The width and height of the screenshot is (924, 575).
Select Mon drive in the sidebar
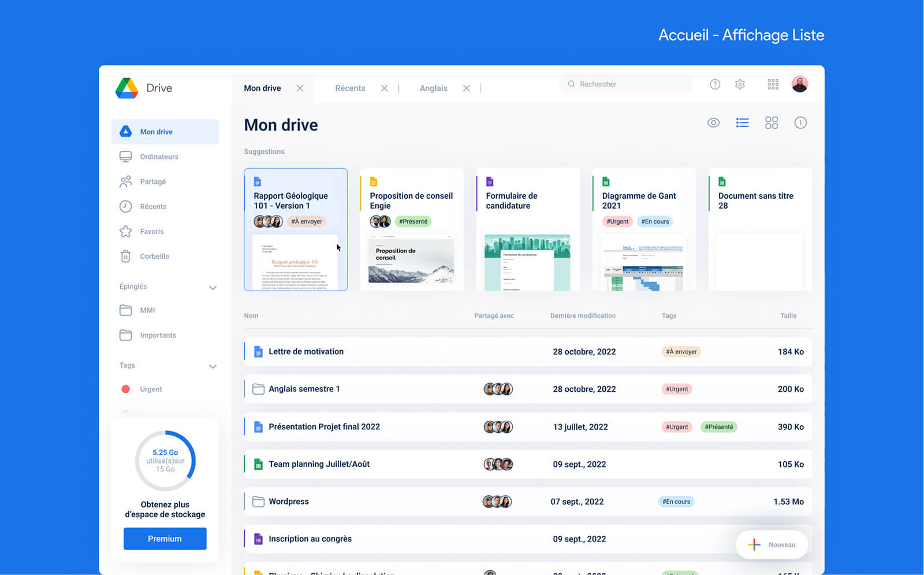click(x=165, y=132)
